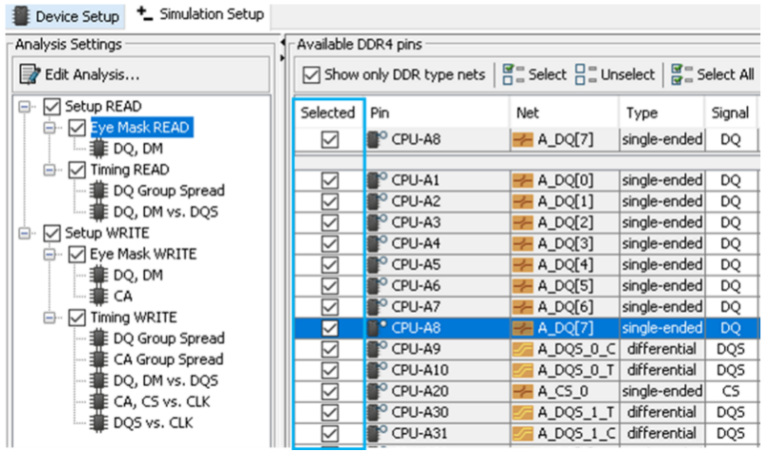
Task: Click chip icon of CA Group Spread
Action: [x=98, y=359]
